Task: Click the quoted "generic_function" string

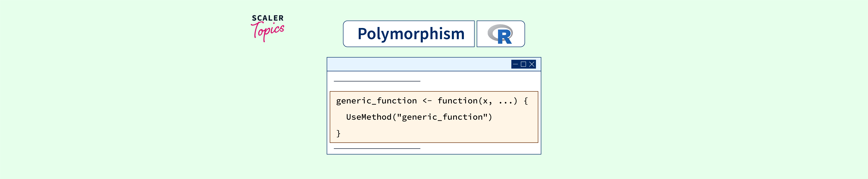Action: (x=442, y=117)
